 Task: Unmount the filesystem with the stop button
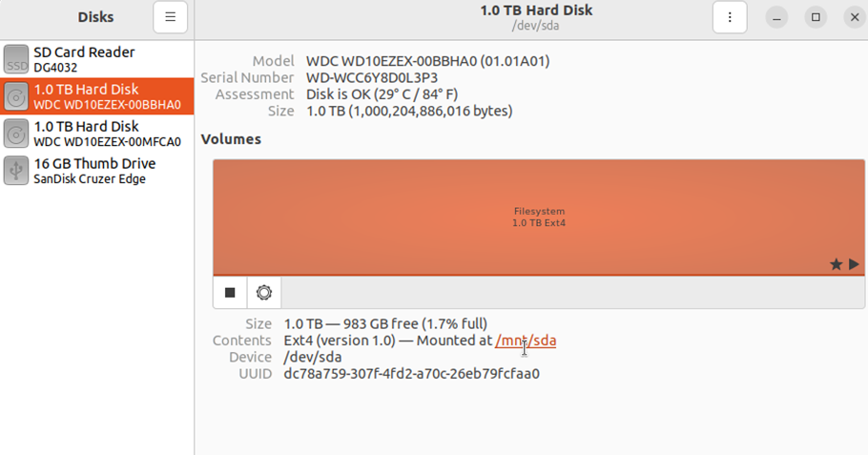click(230, 292)
